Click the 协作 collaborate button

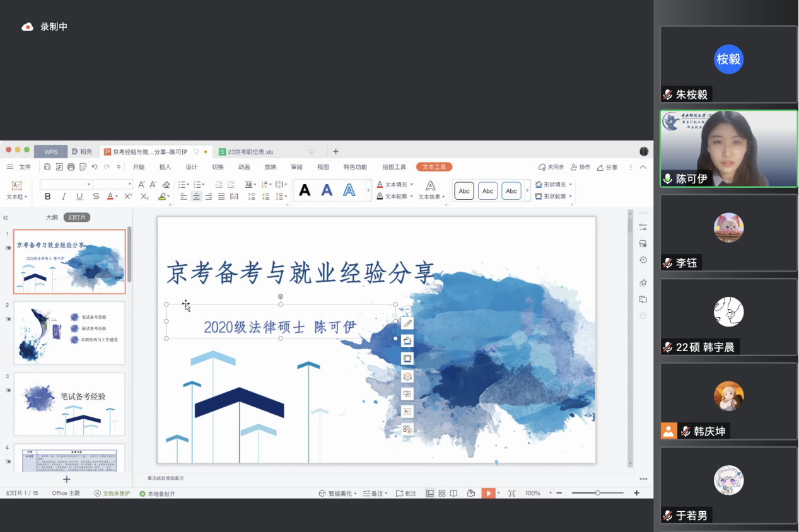click(x=580, y=167)
